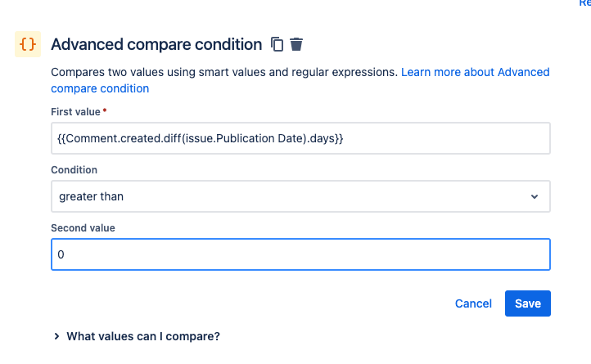The image size is (591, 364).
Task: Click the partially visible link at top right
Action: pos(584,3)
